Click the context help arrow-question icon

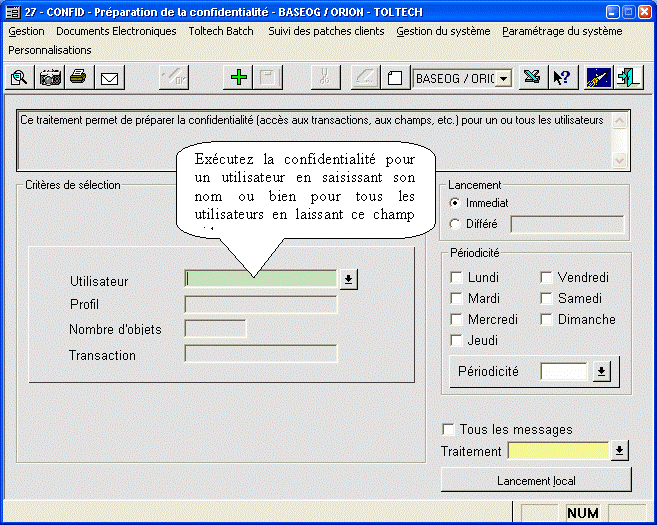pyautogui.click(x=563, y=78)
